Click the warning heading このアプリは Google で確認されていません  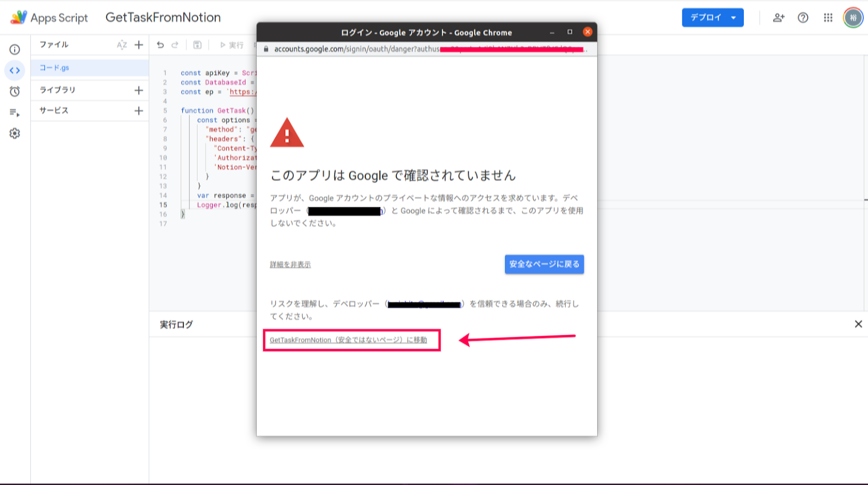point(393,175)
